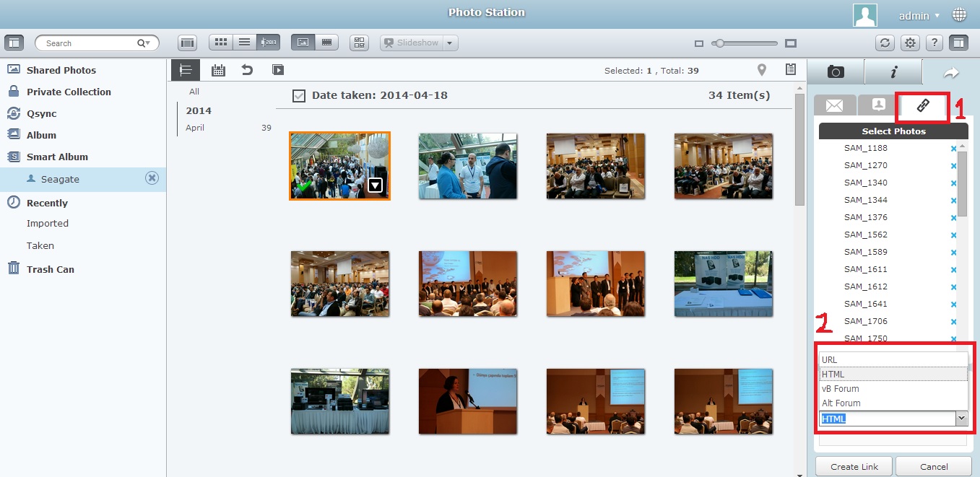Select the email sharing tab
Image resolution: width=980 pixels, height=477 pixels.
pyautogui.click(x=835, y=105)
